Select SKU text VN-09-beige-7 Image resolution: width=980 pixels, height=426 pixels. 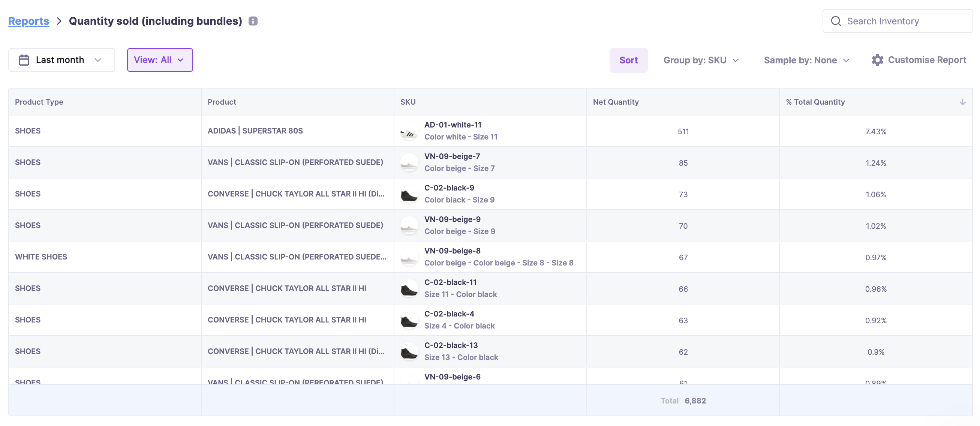click(x=452, y=156)
